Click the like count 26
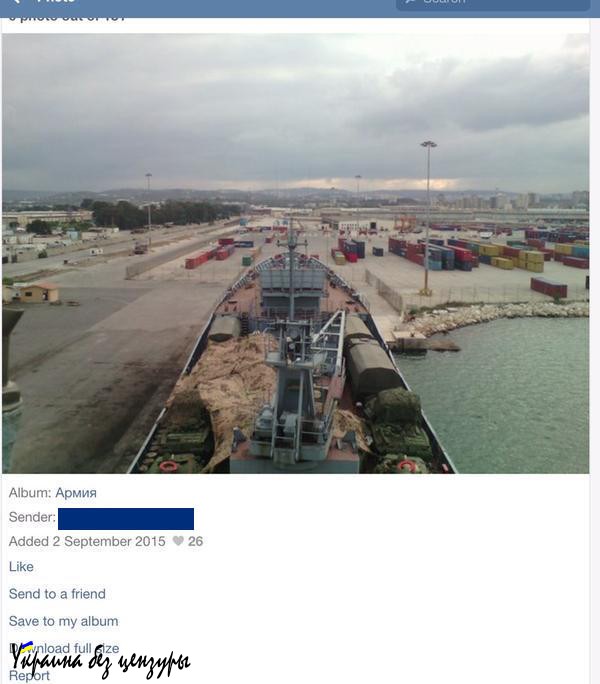This screenshot has height=684, width=600. (195, 541)
